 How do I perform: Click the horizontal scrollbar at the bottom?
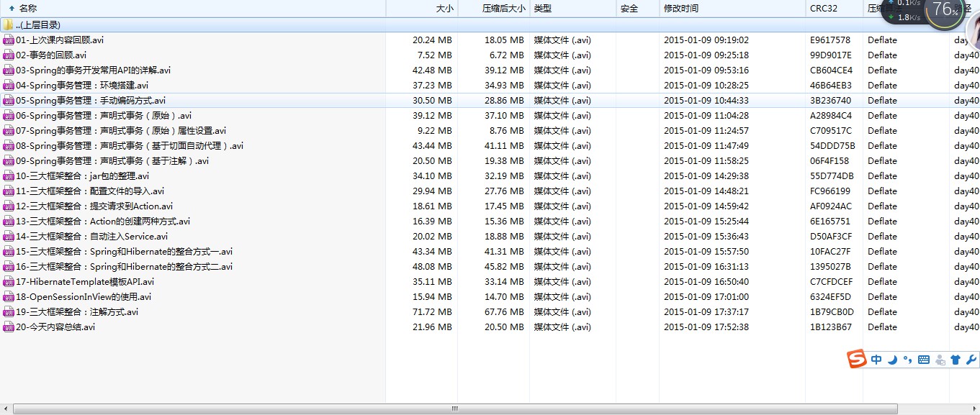tap(455, 409)
